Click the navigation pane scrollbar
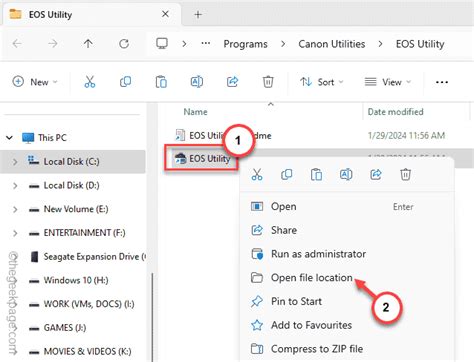Image resolution: width=474 pixels, height=362 pixels. (152, 317)
